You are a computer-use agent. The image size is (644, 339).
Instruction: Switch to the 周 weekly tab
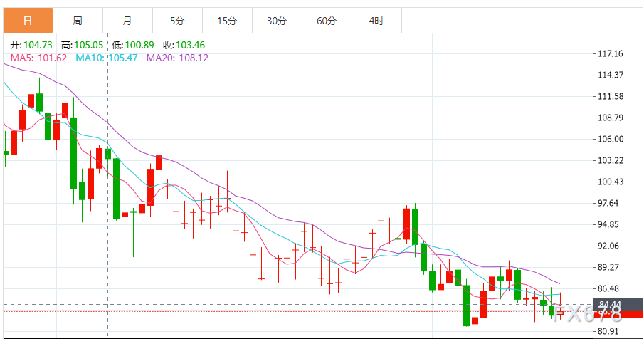(78, 20)
